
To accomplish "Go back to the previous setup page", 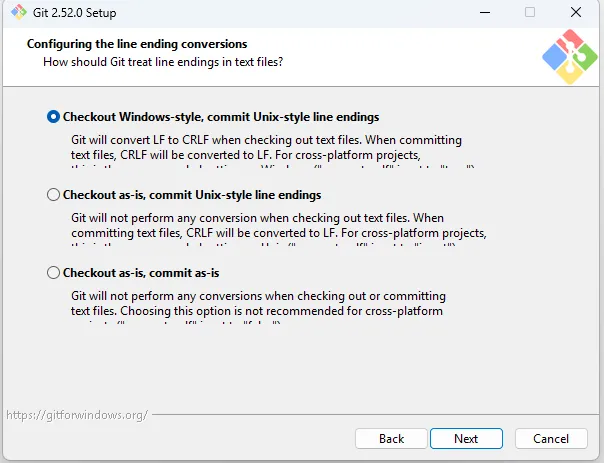I will (391, 438).
